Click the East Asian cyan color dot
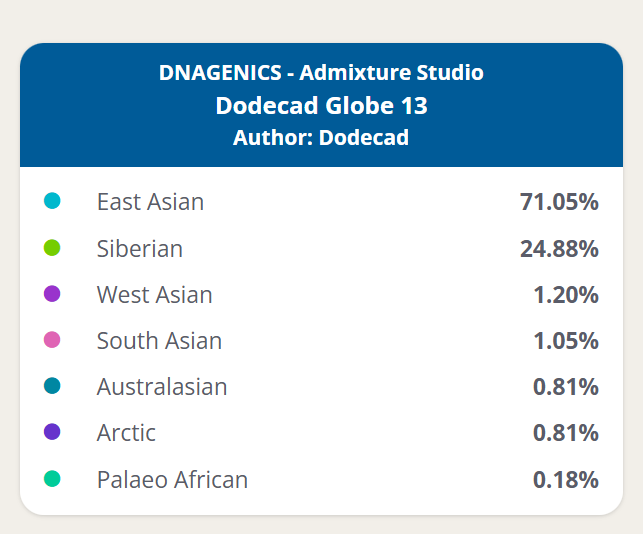Image resolution: width=643 pixels, height=534 pixels. (x=53, y=202)
